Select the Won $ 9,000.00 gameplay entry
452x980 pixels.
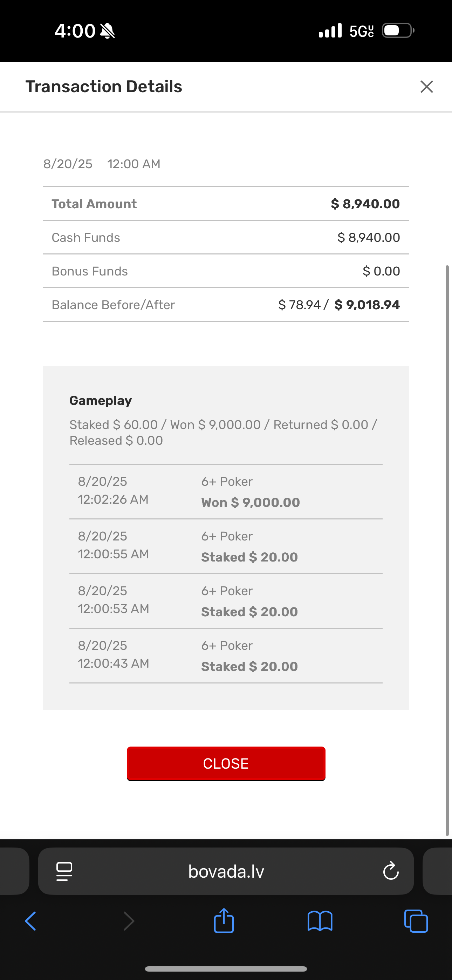226,491
